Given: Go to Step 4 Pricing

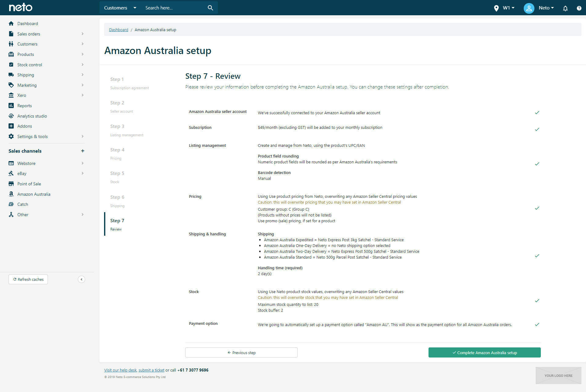Looking at the screenshot, I should [117, 154].
